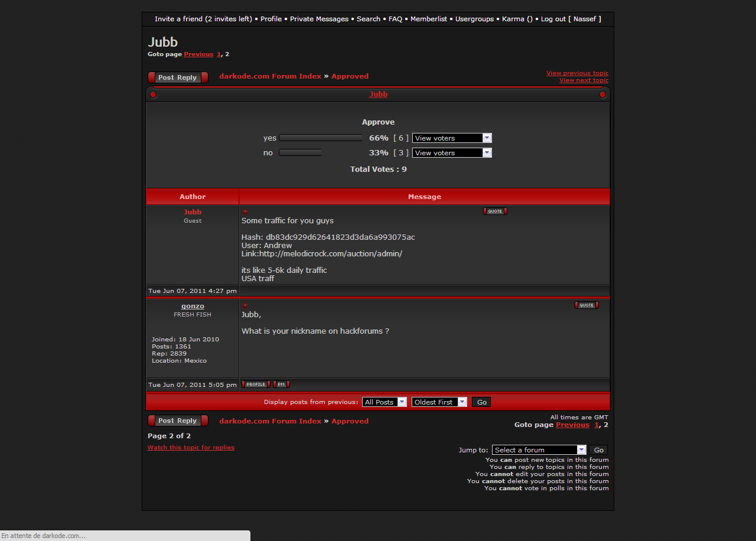The width and height of the screenshot is (756, 541).
Task: Click View previous topic link
Action: [577, 73]
